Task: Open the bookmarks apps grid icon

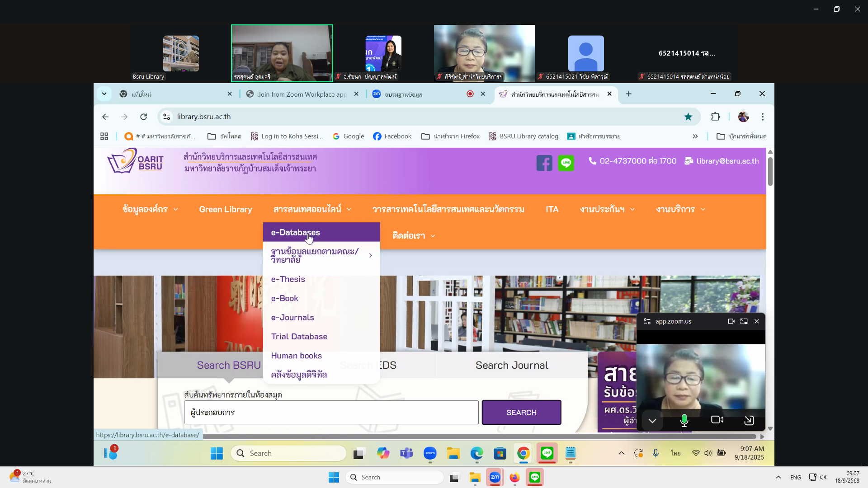Action: coord(104,136)
